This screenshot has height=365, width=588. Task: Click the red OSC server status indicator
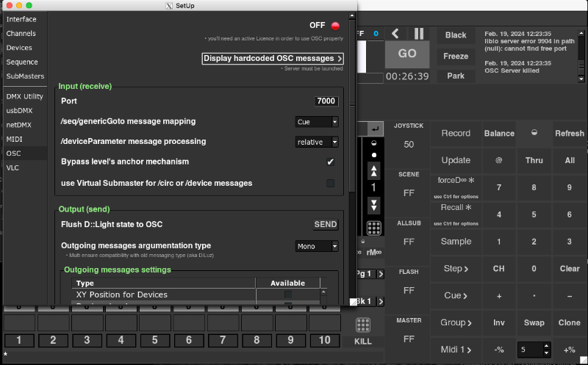pyautogui.click(x=336, y=26)
